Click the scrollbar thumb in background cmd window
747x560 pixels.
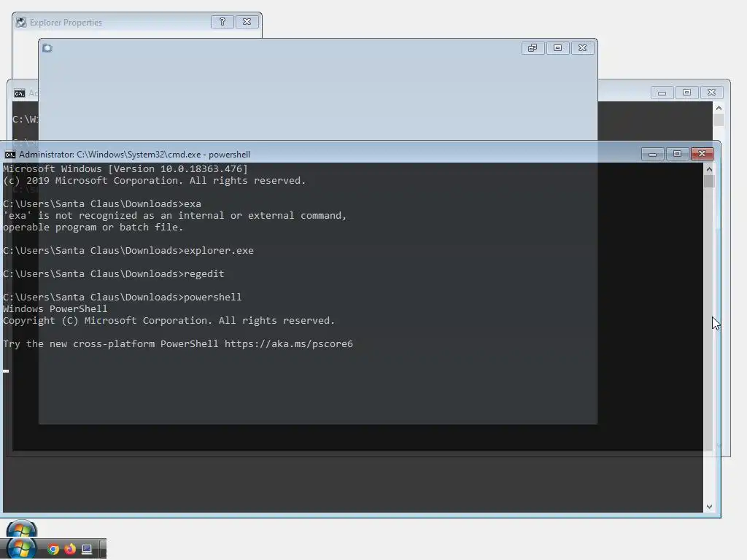[x=719, y=120]
